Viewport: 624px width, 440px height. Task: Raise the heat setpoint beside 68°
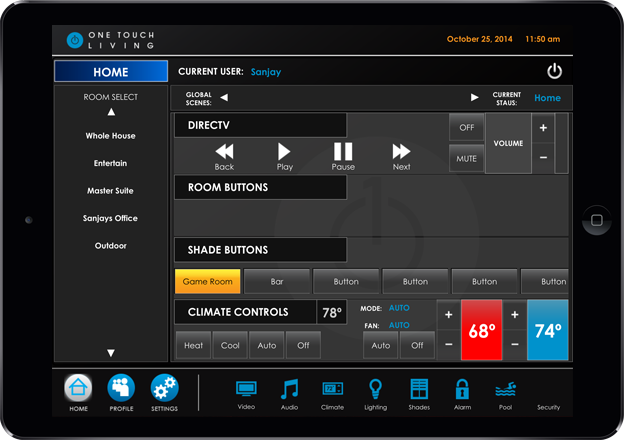[448, 315]
